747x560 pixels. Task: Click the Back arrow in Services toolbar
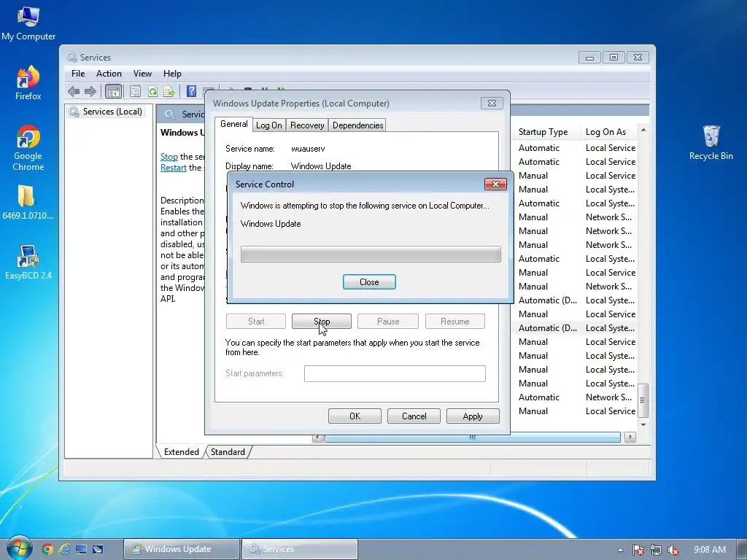tap(74, 91)
